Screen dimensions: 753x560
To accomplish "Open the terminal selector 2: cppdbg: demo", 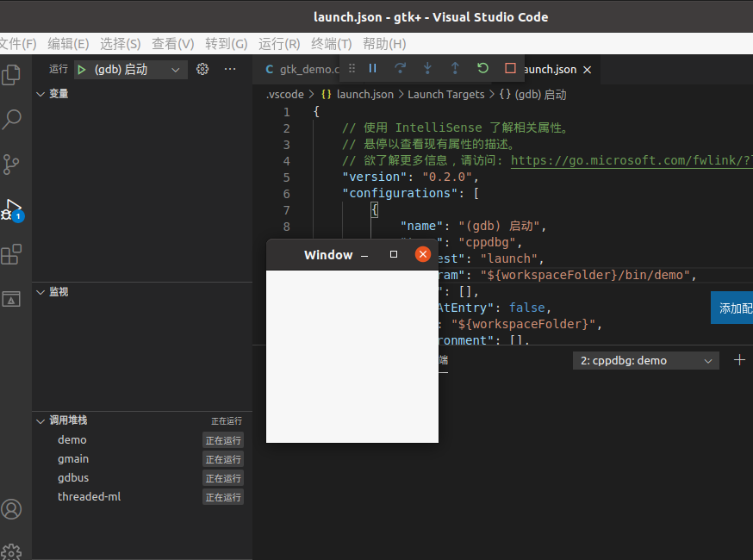I will 646,361.
